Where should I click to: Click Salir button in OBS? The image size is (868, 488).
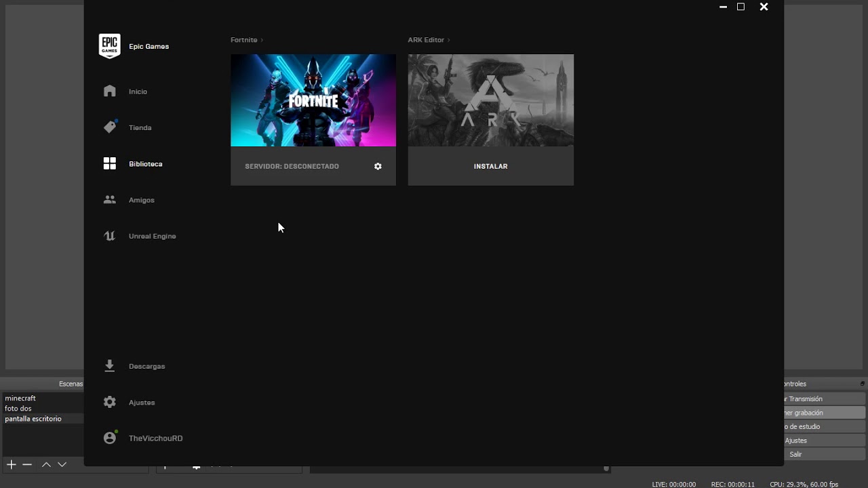tap(825, 454)
